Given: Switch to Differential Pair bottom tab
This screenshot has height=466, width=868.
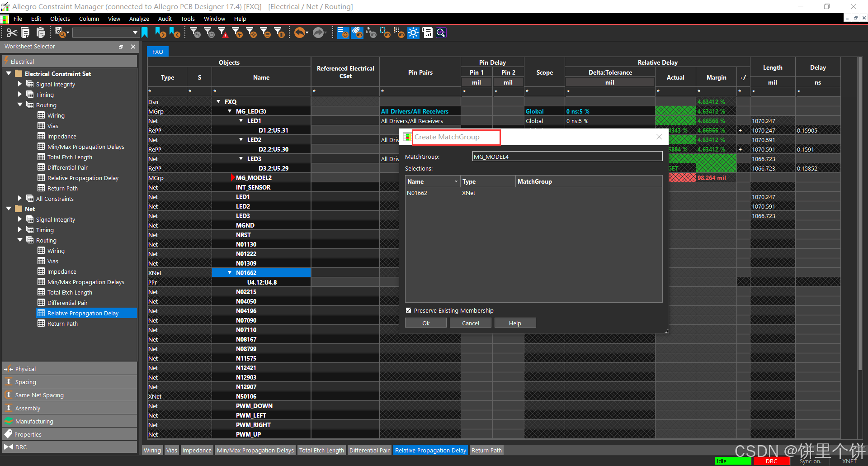Looking at the screenshot, I should [x=369, y=450].
